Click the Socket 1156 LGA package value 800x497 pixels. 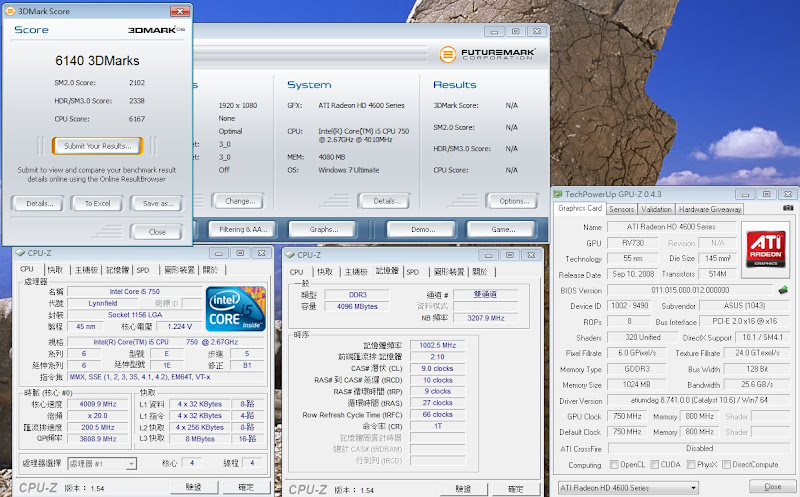pos(135,315)
